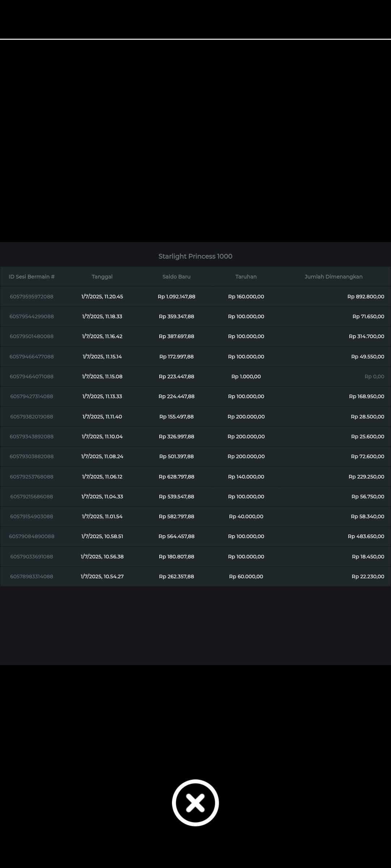Screen dimensions: 391x868
Task: Select session ID 60579215686088
Action: (x=31, y=497)
